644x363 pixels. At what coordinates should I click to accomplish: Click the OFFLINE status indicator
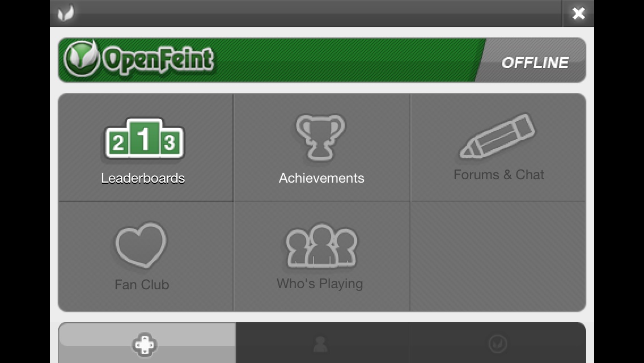click(535, 62)
